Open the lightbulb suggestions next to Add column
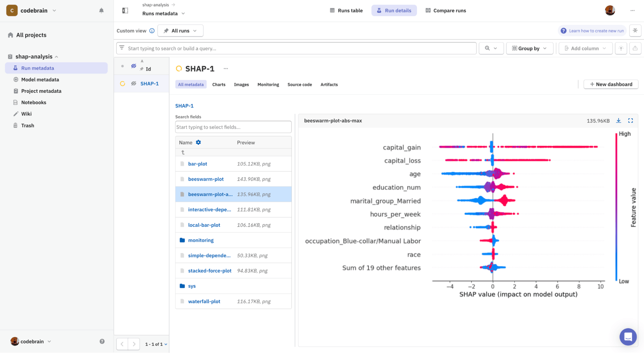 click(621, 48)
